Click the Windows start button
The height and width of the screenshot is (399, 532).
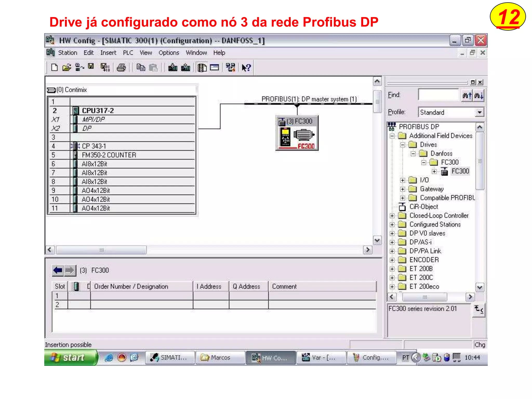click(71, 358)
